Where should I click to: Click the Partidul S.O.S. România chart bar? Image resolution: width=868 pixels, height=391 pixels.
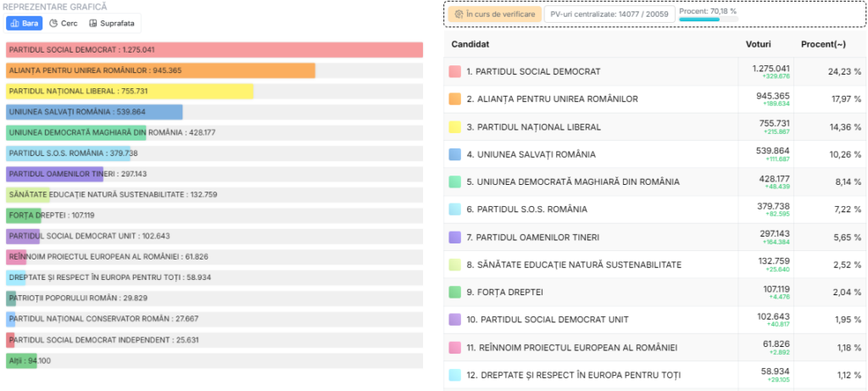(x=68, y=154)
